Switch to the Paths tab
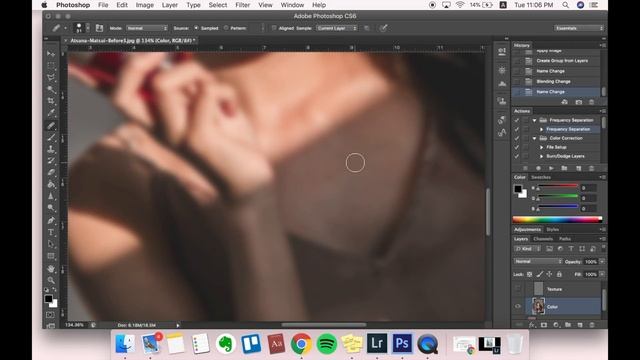The width and height of the screenshot is (640, 360). [565, 239]
